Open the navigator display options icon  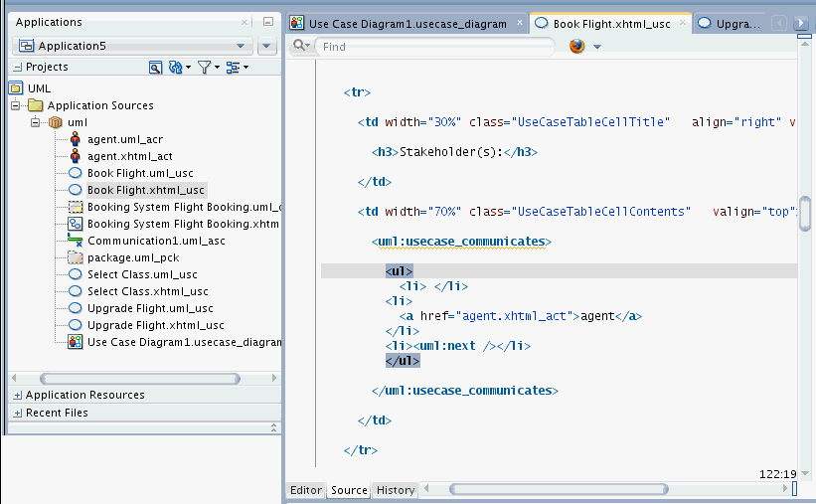pyautogui.click(x=234, y=68)
